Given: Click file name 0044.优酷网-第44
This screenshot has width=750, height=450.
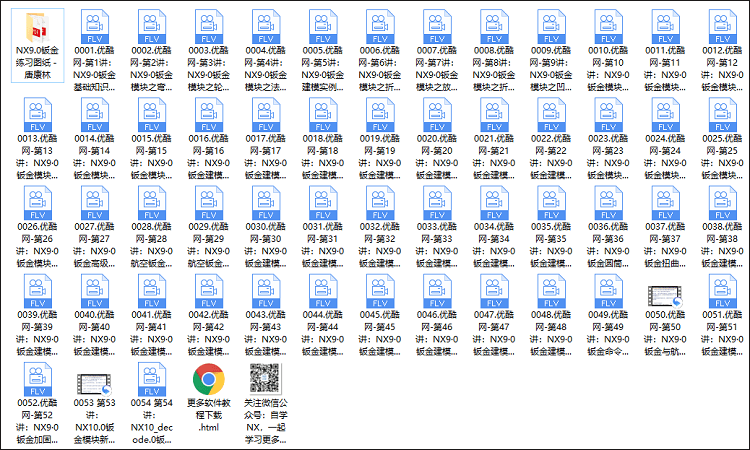Looking at the screenshot, I should pos(323,332).
